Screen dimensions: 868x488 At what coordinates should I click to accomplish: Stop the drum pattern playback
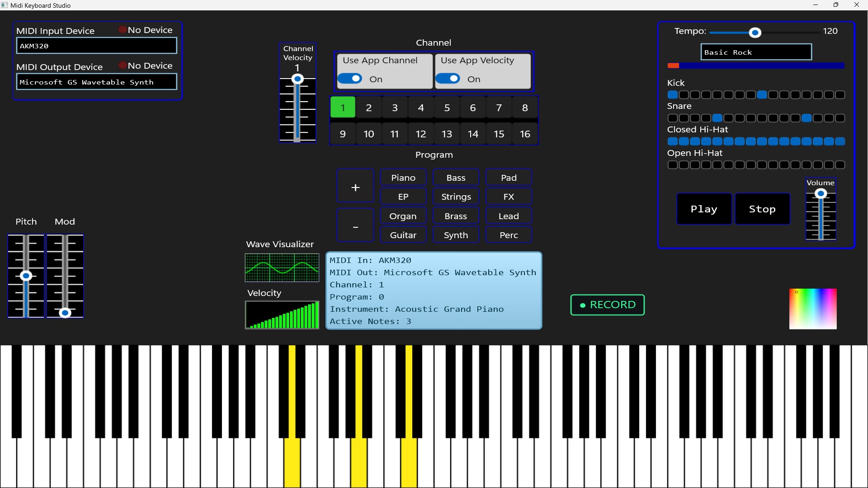(762, 209)
